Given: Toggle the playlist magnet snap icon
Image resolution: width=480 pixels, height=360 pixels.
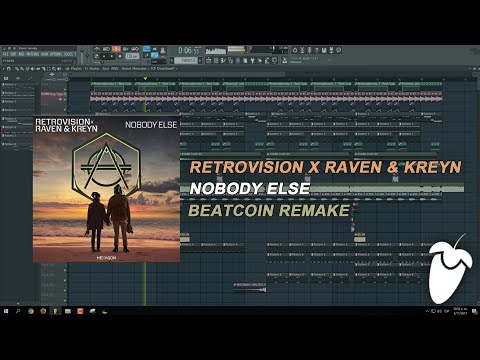Looking at the screenshot, I should click(x=9, y=69).
